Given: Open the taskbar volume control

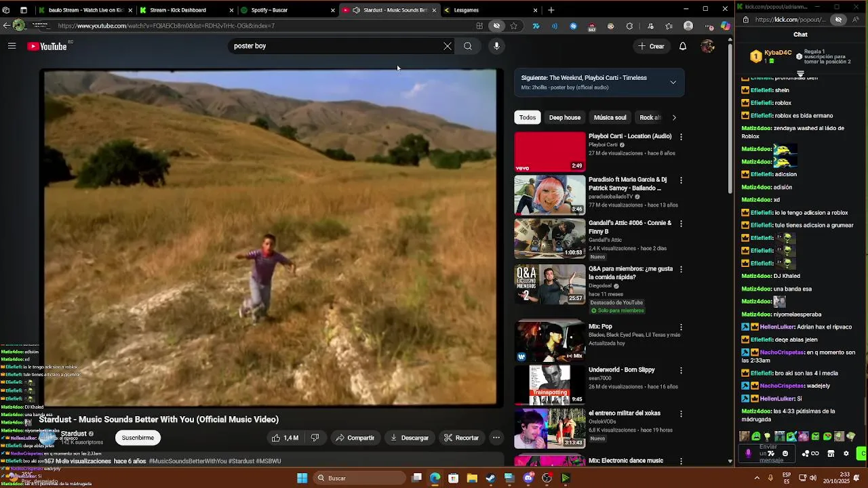Looking at the screenshot, I should 812,478.
